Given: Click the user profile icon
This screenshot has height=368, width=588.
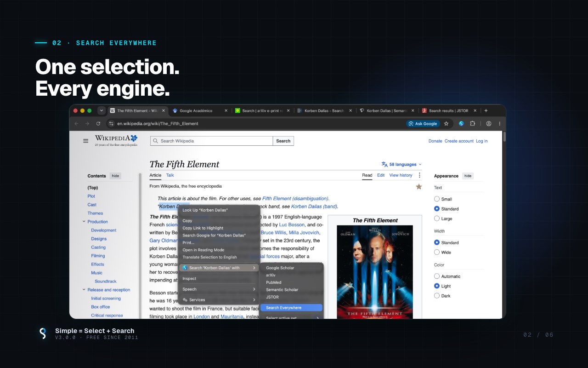Looking at the screenshot, I should click(489, 124).
